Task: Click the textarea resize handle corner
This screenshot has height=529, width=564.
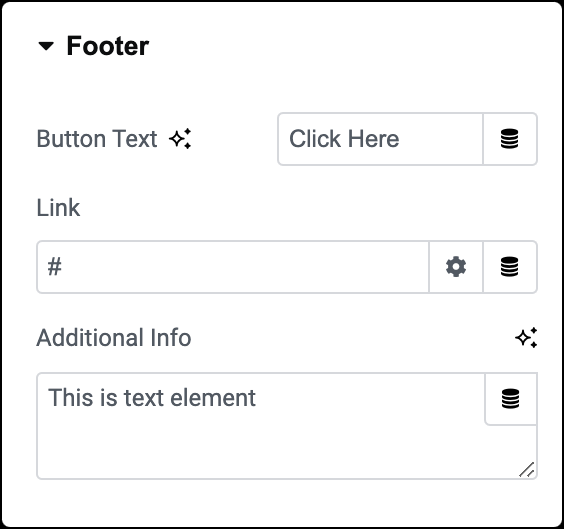Action: tap(527, 470)
